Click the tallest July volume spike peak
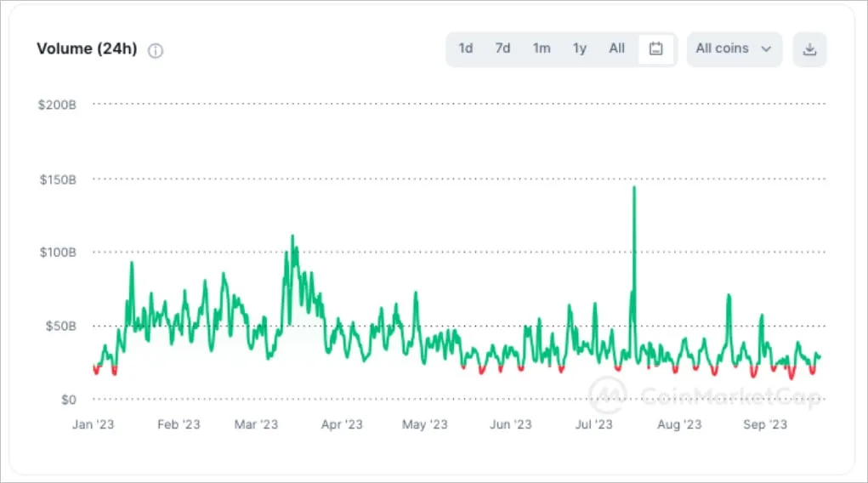Screen dimensions: 868x483 point(634,188)
